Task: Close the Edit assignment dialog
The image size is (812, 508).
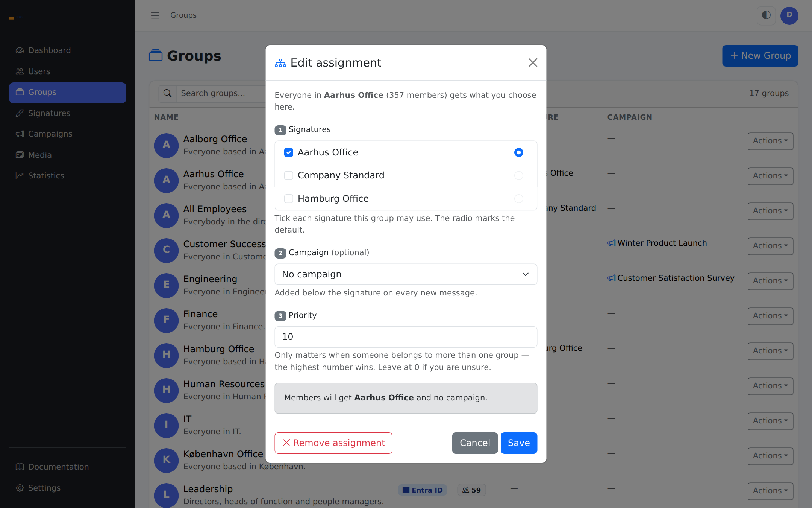Action: 533,63
